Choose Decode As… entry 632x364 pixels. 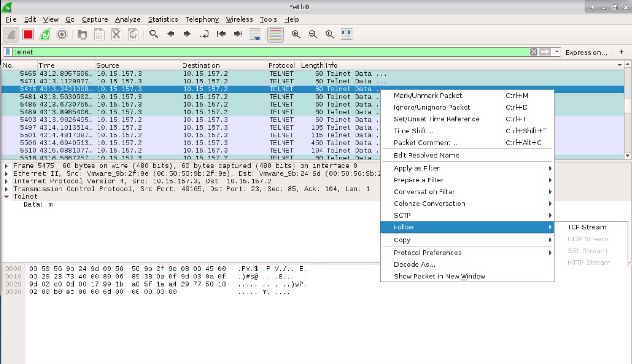coord(467,265)
